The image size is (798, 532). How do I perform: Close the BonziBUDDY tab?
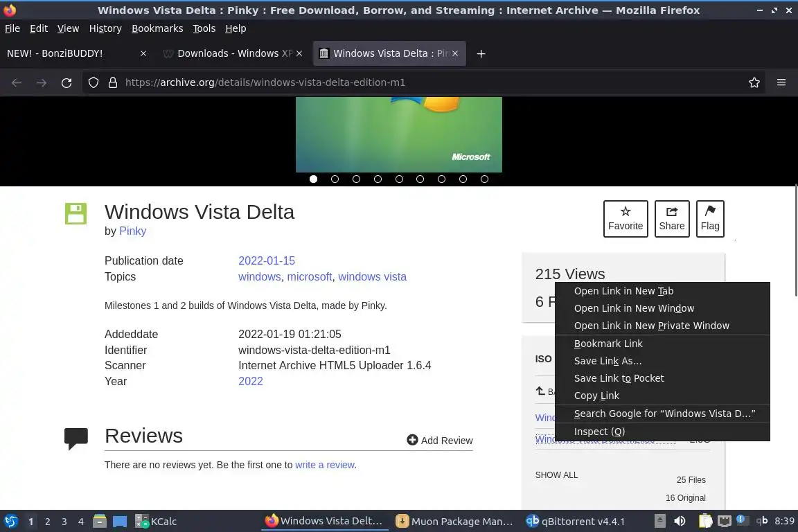143,53
